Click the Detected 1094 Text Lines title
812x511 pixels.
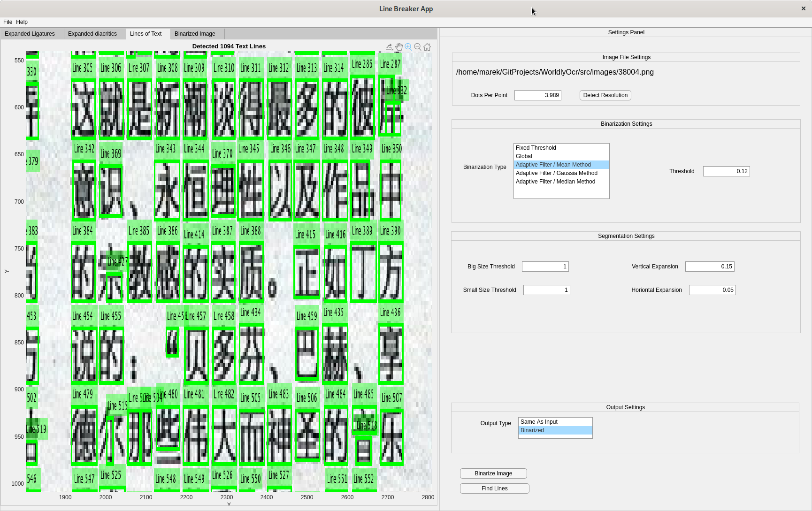click(x=229, y=46)
